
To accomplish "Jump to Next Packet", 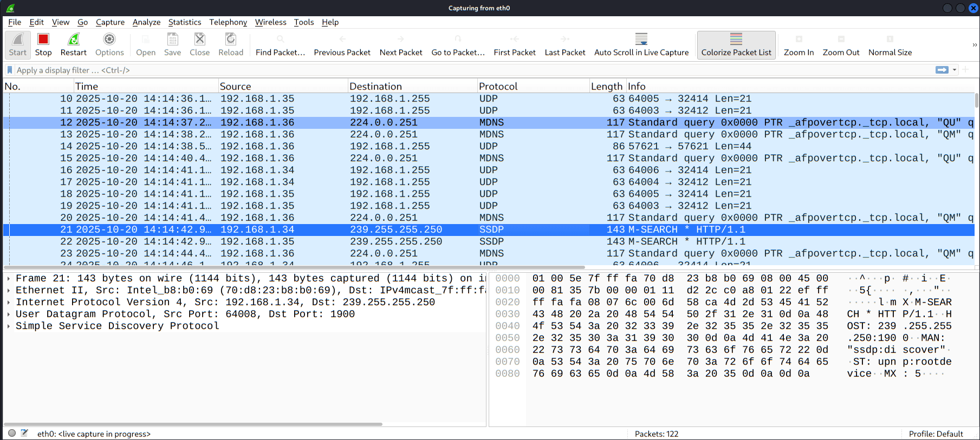I will [x=400, y=44].
